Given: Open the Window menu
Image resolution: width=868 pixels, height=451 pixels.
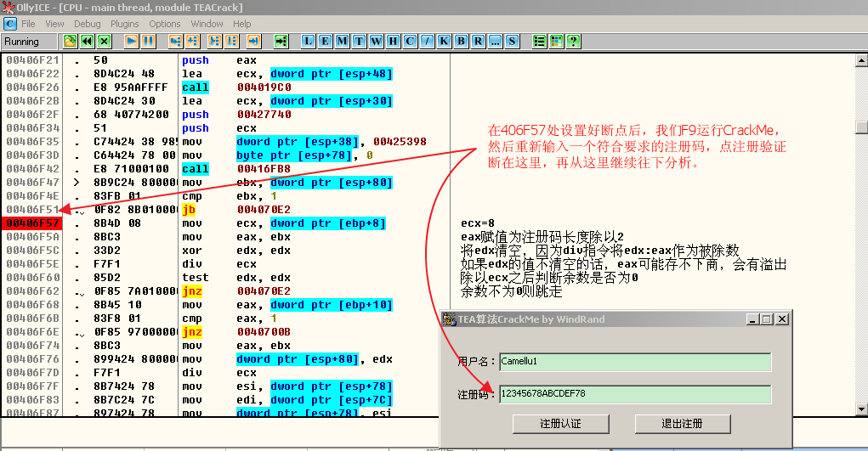Looking at the screenshot, I should 207,24.
